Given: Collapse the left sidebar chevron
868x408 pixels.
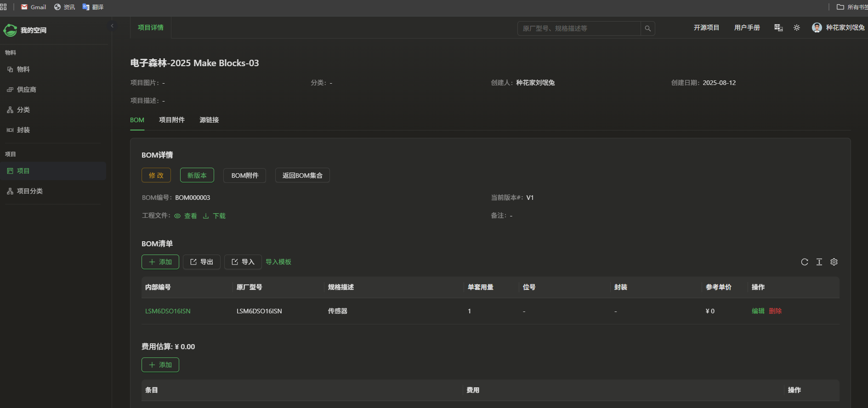Looking at the screenshot, I should (x=112, y=26).
